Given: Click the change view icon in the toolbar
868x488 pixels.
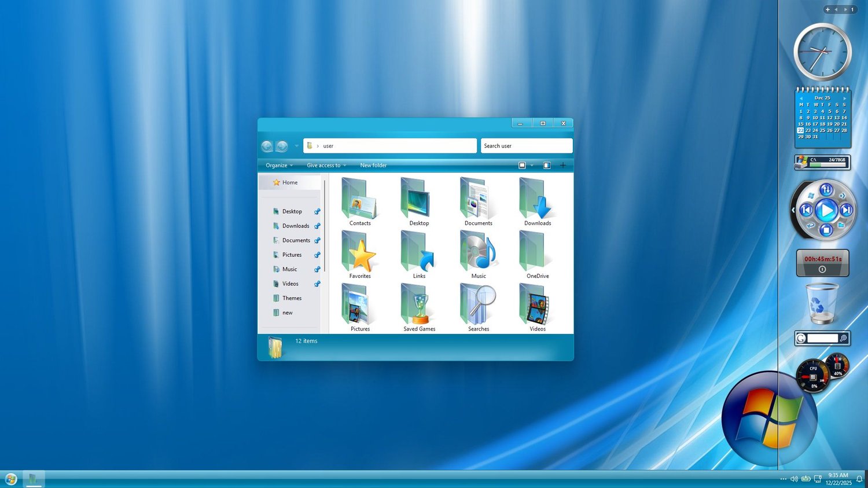Looking at the screenshot, I should click(522, 166).
